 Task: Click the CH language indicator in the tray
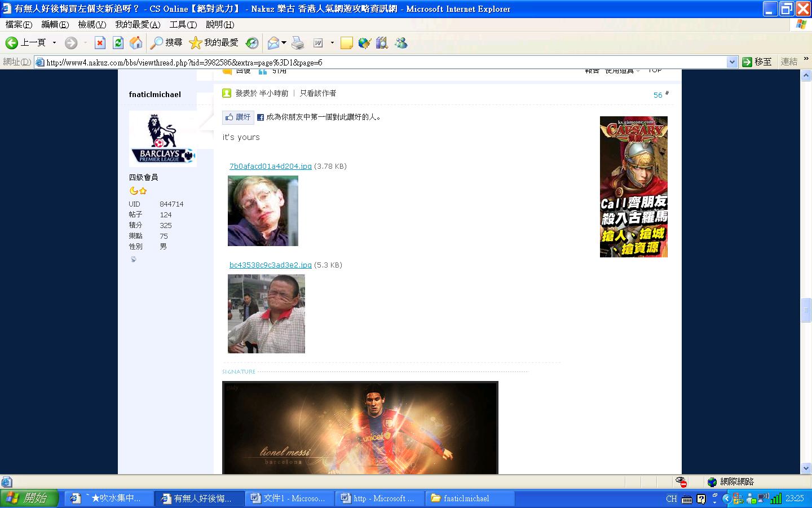(x=672, y=499)
